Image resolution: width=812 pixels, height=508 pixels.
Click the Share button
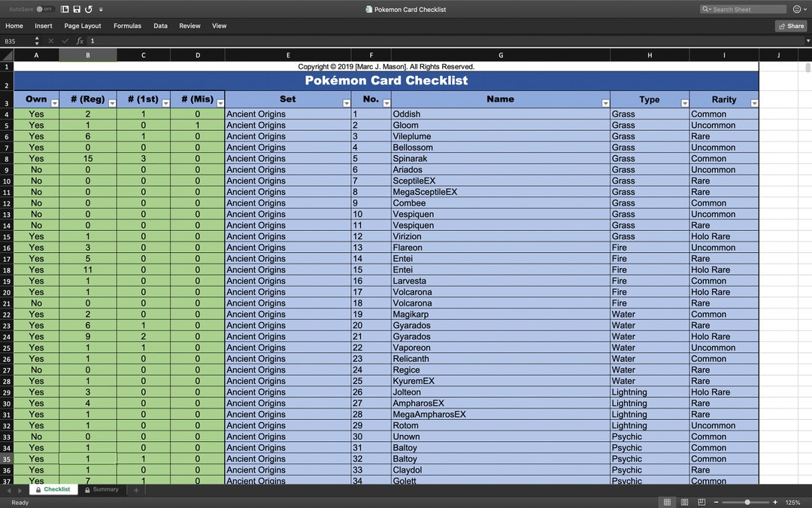[x=790, y=26]
